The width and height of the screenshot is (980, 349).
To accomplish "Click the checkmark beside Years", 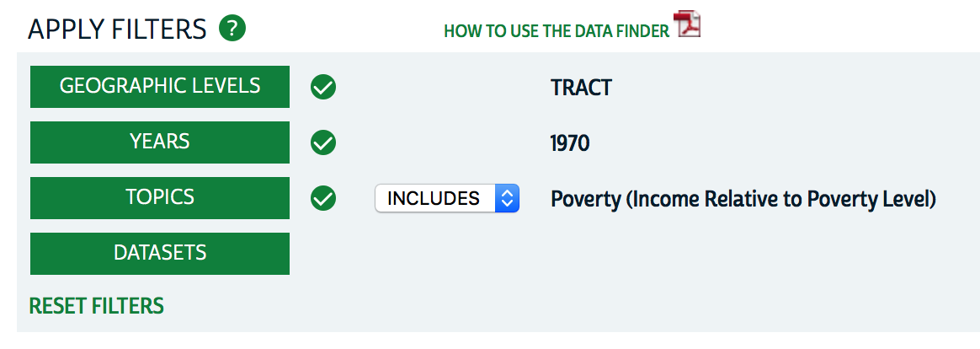I will coord(323,142).
